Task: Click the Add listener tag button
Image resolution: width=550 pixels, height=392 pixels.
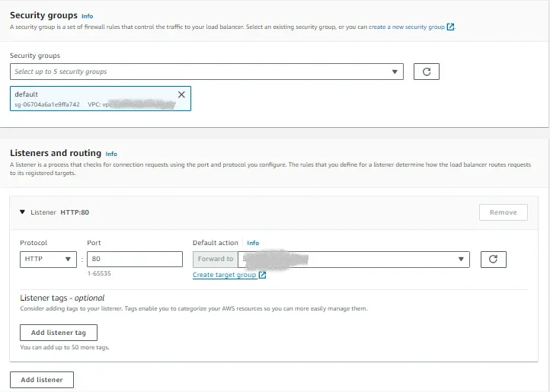Action: [x=59, y=333]
